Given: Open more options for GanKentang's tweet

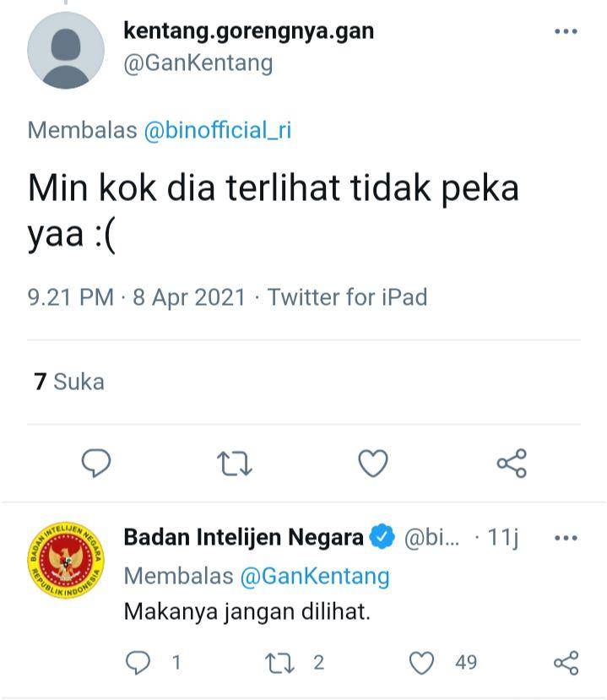Looking at the screenshot, I should click(566, 31).
